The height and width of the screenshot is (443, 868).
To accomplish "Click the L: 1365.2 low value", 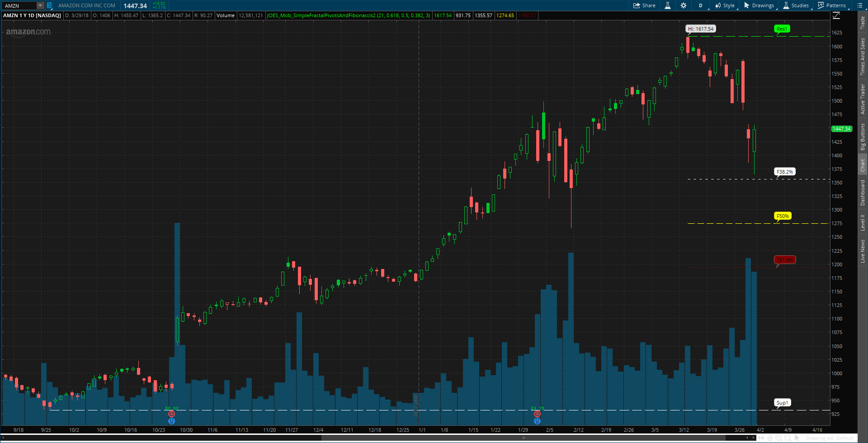I will [x=152, y=15].
